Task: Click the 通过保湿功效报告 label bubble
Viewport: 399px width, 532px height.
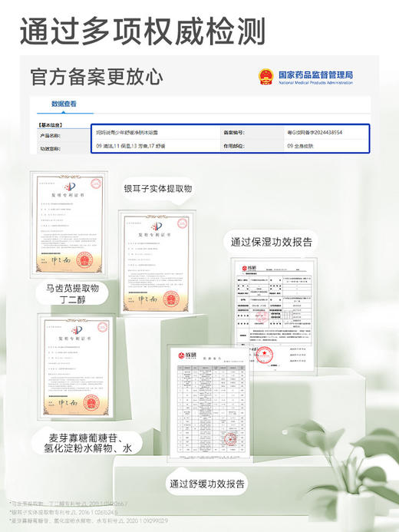Action: (271, 242)
